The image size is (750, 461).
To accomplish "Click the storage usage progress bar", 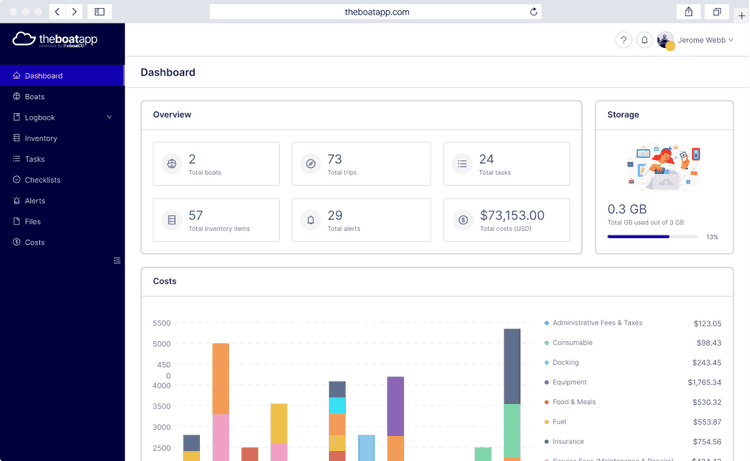I will (x=652, y=237).
